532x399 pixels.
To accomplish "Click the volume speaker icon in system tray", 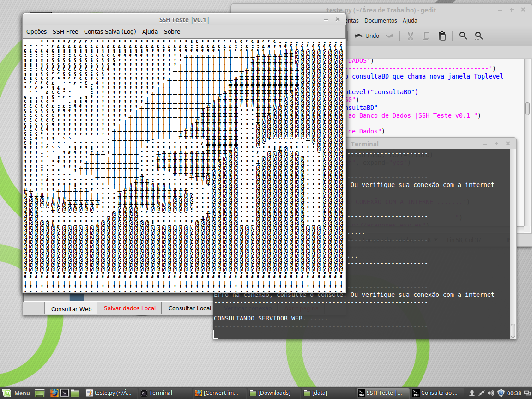I will [x=491, y=393].
